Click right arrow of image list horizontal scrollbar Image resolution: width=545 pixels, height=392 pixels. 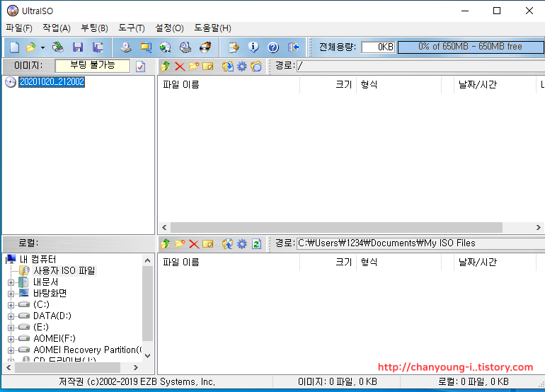tap(538, 228)
